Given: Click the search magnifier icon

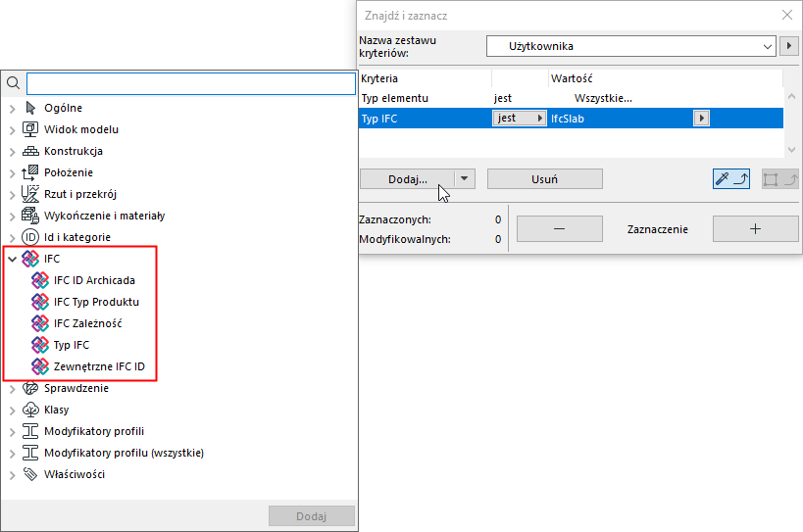Looking at the screenshot, I should click(x=14, y=83).
